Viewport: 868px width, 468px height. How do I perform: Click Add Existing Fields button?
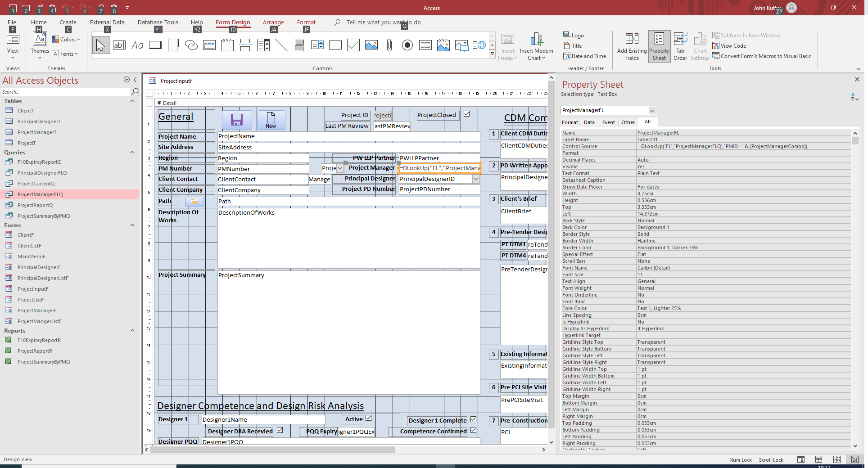click(632, 47)
